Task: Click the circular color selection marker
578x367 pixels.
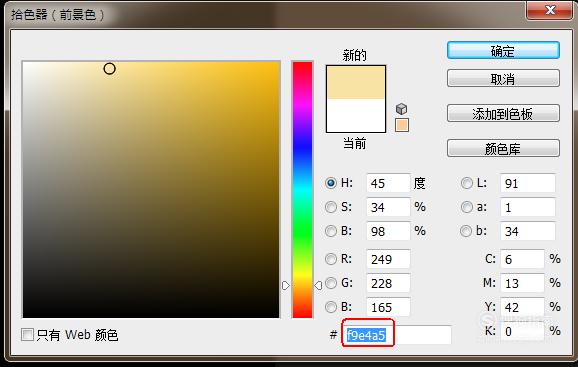Action: (x=109, y=69)
